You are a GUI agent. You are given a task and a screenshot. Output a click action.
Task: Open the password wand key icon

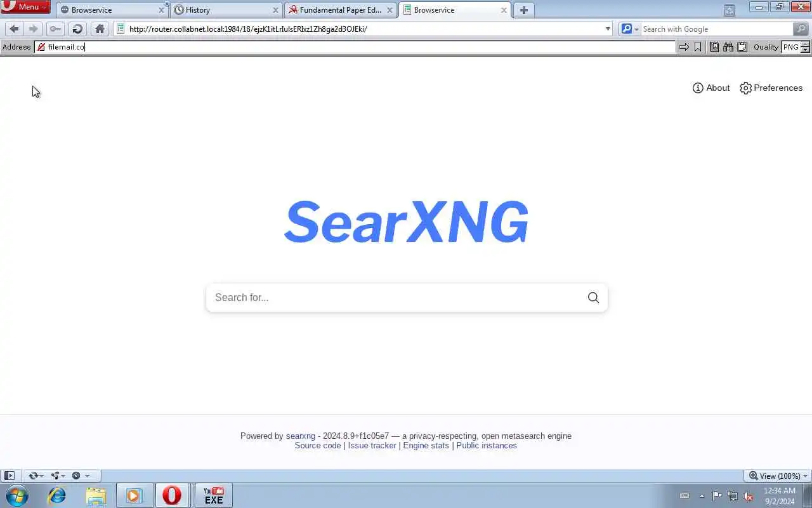click(55, 29)
